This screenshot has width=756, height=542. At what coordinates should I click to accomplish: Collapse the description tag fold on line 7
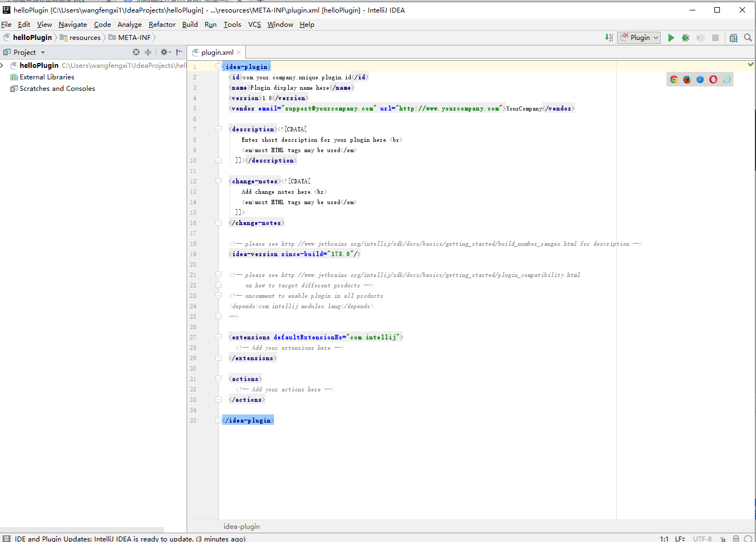point(218,129)
